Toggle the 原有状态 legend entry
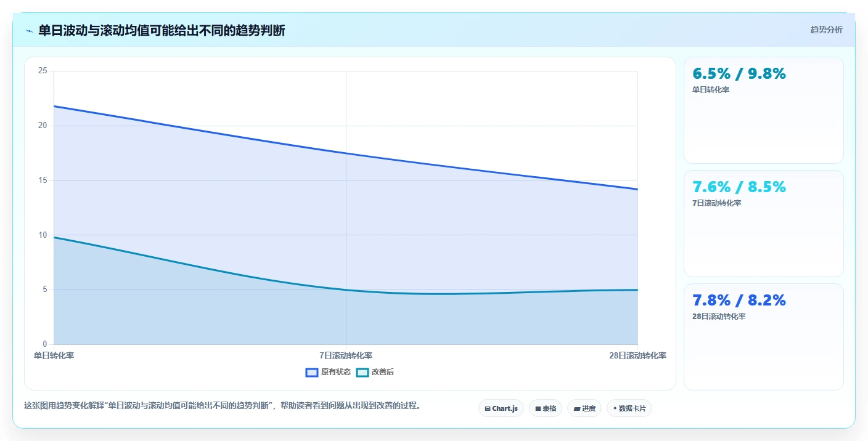Screen dimensions: 868x441 (x=328, y=372)
